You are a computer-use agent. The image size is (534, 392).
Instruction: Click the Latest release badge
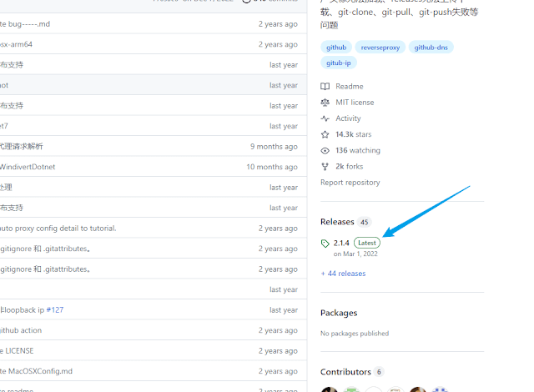[367, 243]
